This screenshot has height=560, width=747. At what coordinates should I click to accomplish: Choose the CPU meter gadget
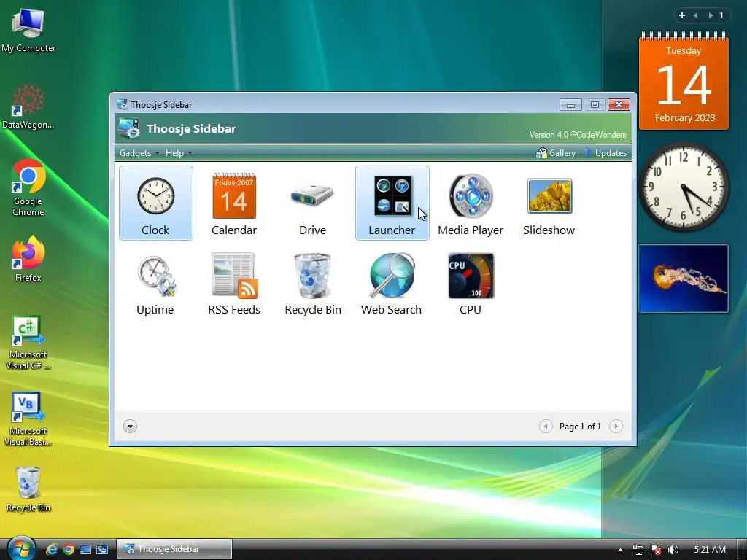click(x=471, y=284)
